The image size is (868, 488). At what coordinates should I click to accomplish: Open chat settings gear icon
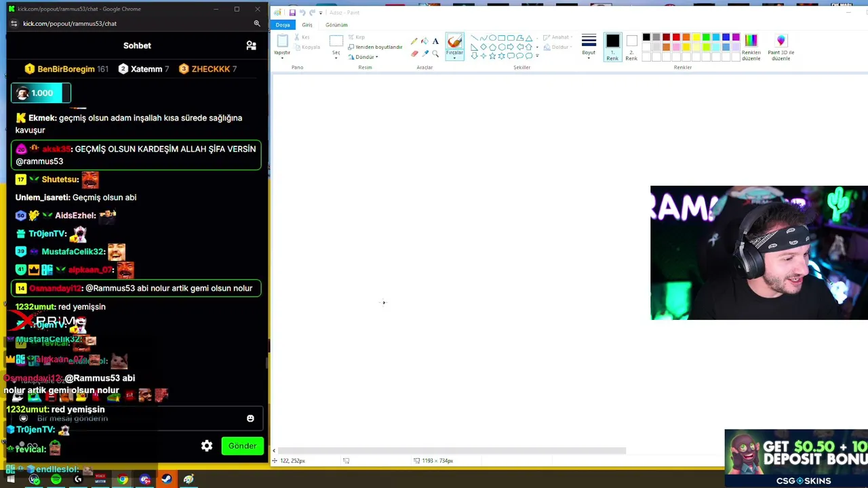tap(207, 446)
